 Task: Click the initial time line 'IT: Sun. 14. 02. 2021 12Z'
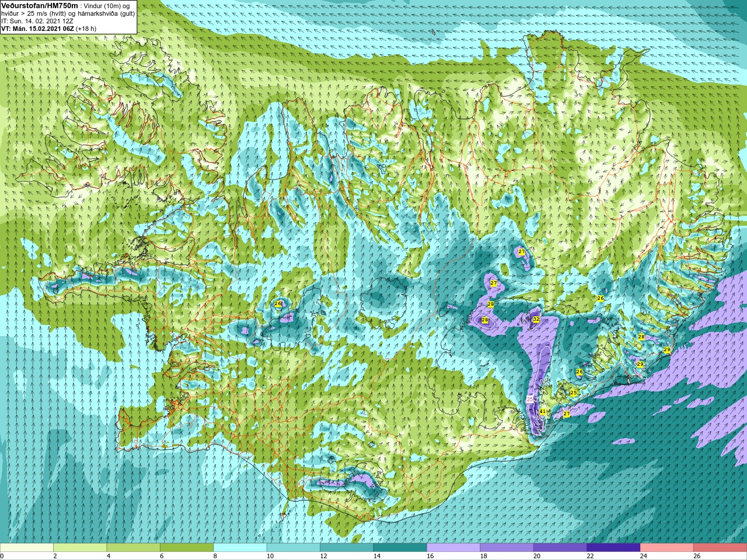[x=37, y=20]
